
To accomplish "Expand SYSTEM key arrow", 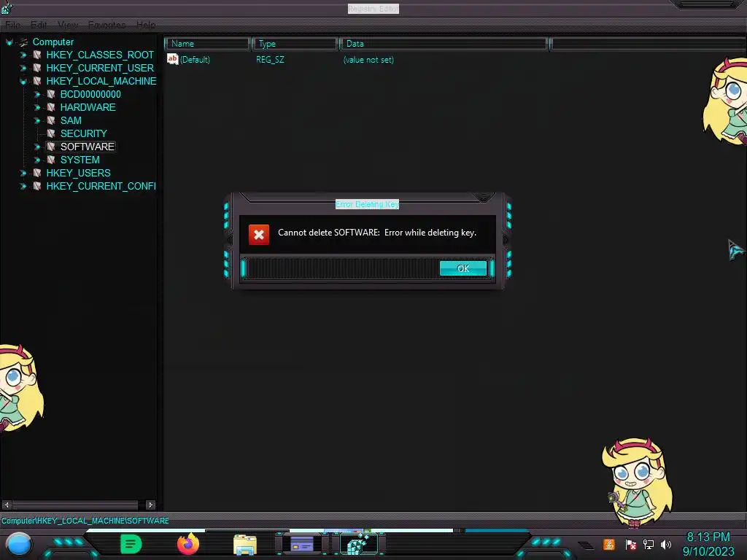I will click(x=36, y=160).
